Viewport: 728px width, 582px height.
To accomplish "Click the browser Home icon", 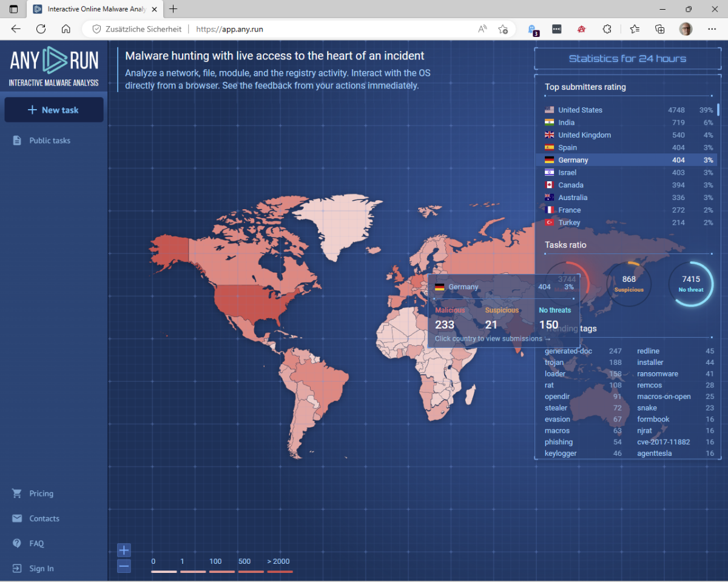I will [66, 29].
